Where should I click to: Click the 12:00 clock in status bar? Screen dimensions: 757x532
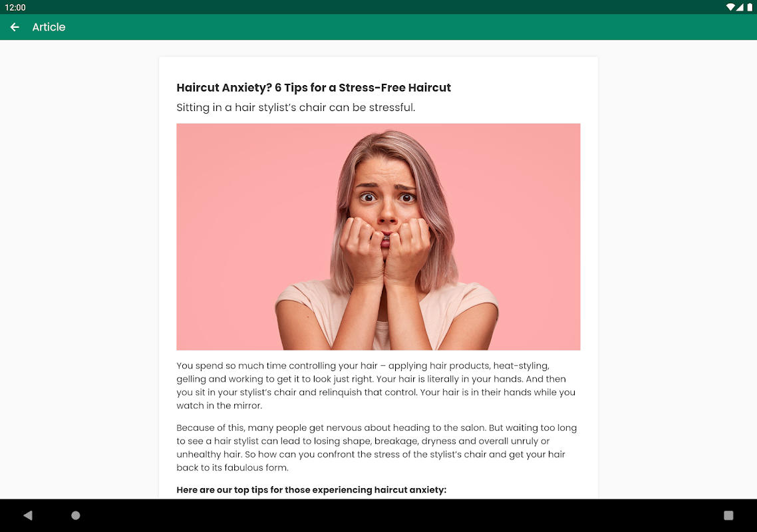coord(15,7)
